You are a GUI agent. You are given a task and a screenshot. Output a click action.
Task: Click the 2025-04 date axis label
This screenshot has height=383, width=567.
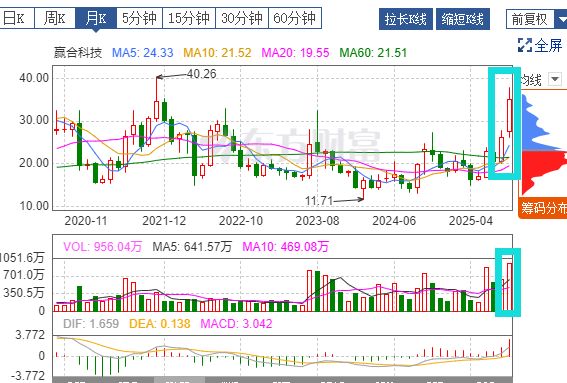[x=471, y=221]
